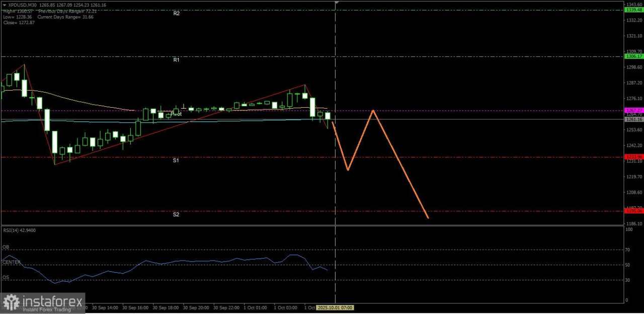Toggle the OS oversold level line in RSI panel
The image size is (644, 314).
click(x=5, y=277)
